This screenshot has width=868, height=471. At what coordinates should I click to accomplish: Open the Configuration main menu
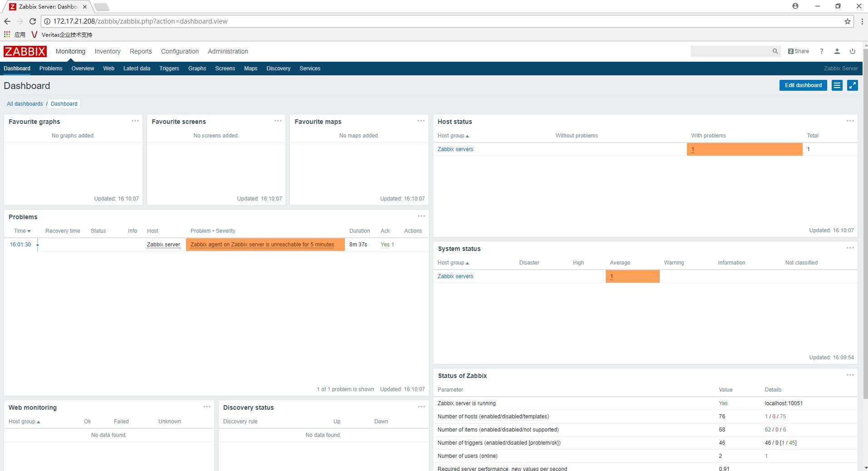[x=180, y=51]
